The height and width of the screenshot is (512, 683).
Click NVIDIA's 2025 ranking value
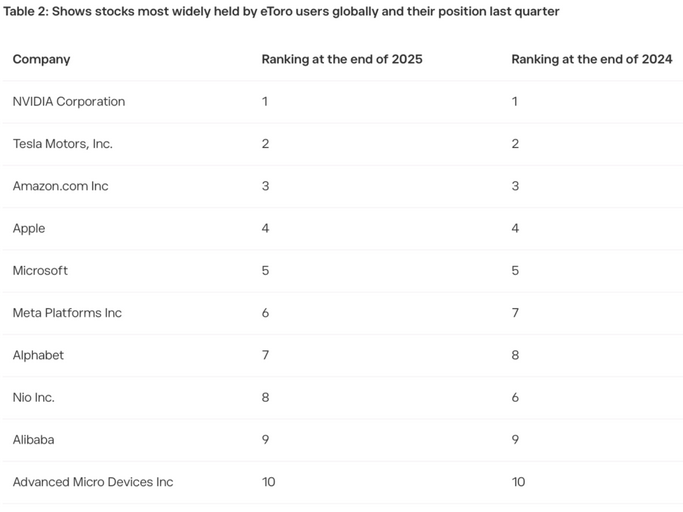265,102
